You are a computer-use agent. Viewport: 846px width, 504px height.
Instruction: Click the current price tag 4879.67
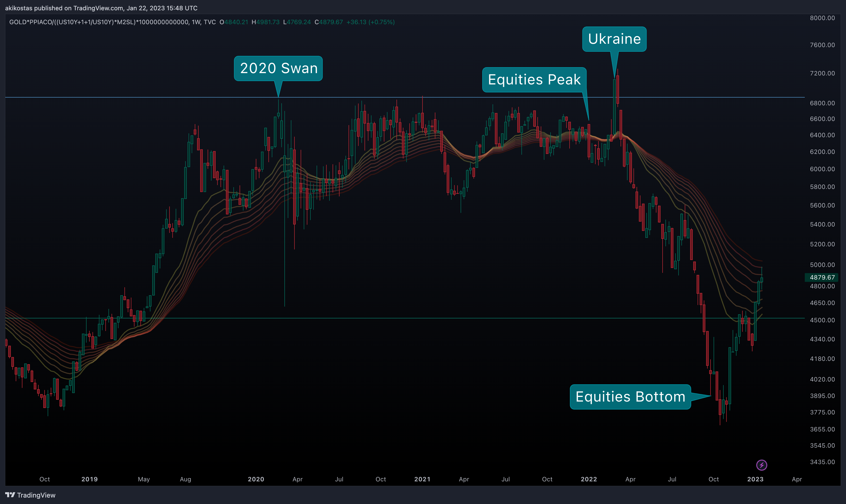pos(822,277)
